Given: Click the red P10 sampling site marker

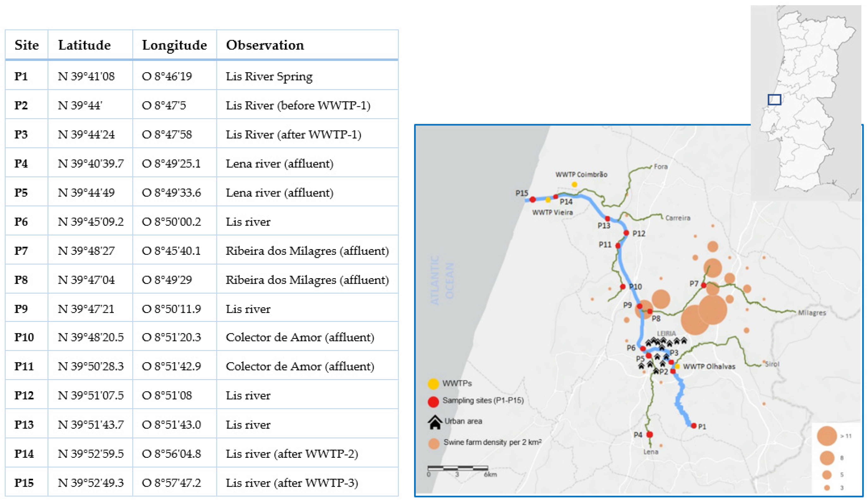Looking at the screenshot, I should (623, 287).
